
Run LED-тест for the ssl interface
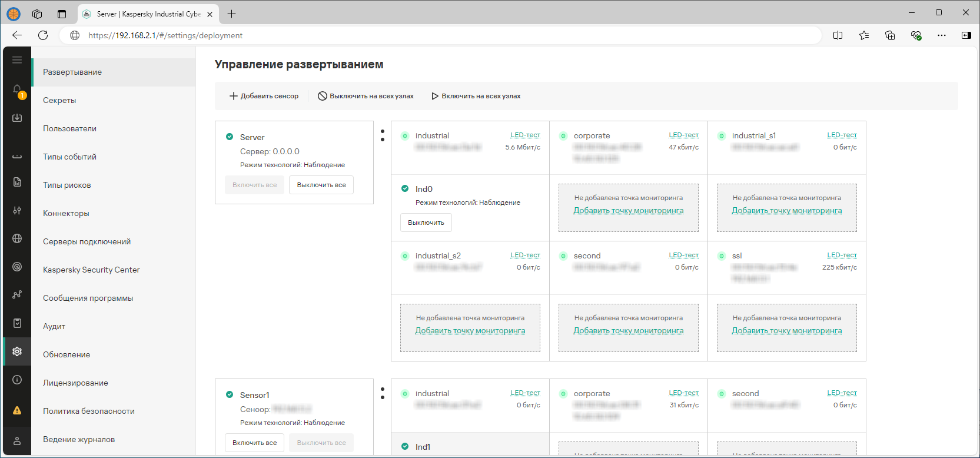tap(842, 255)
